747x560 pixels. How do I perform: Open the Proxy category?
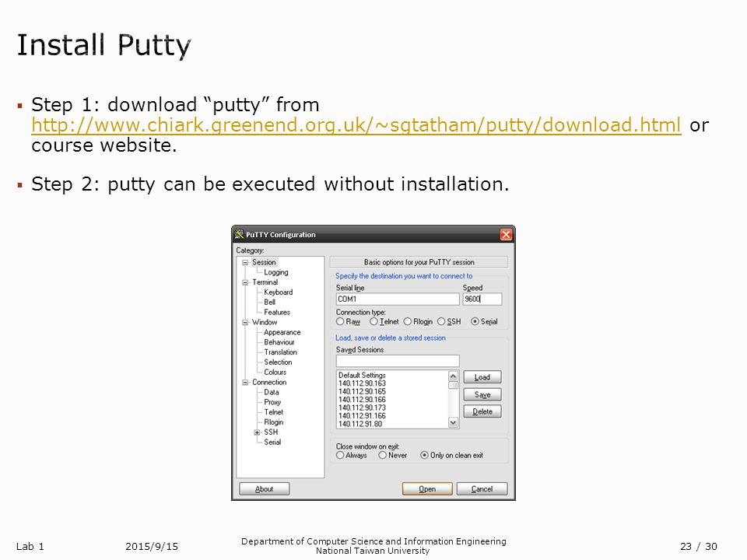point(272,402)
